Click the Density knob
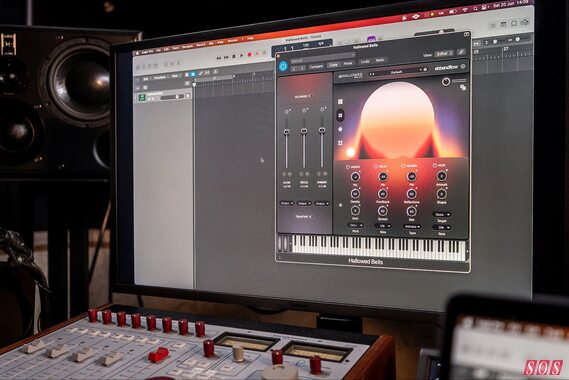The width and height of the screenshot is (569, 380). click(x=355, y=194)
